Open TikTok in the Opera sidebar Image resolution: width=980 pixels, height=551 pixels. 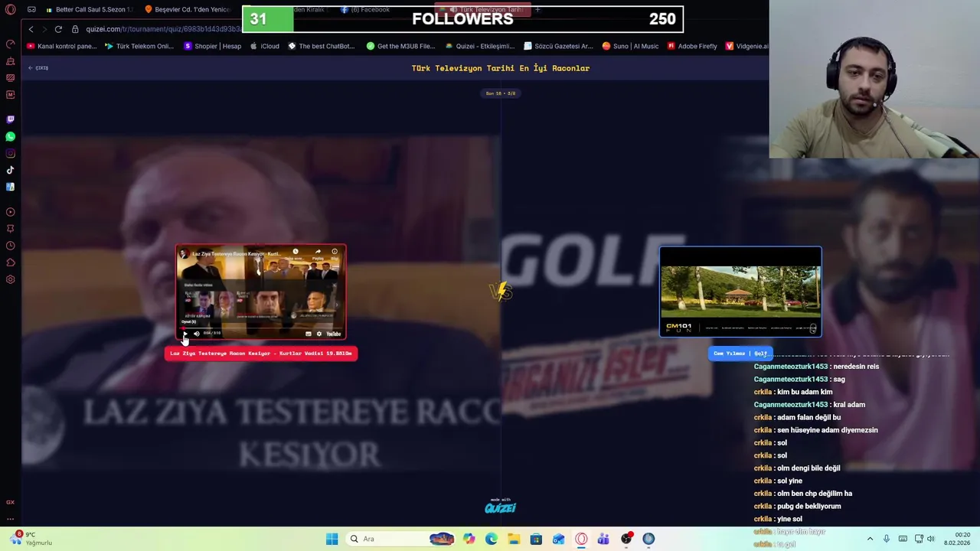point(10,170)
